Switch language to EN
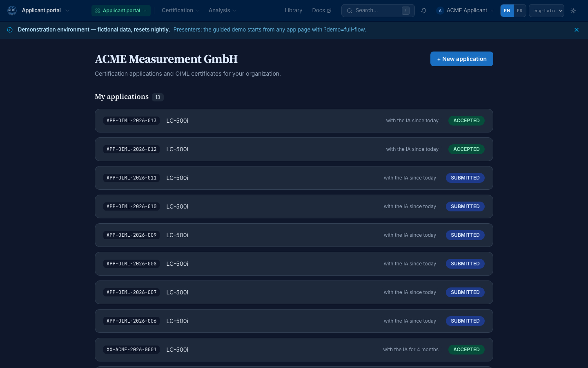588x368 pixels. coord(507,11)
